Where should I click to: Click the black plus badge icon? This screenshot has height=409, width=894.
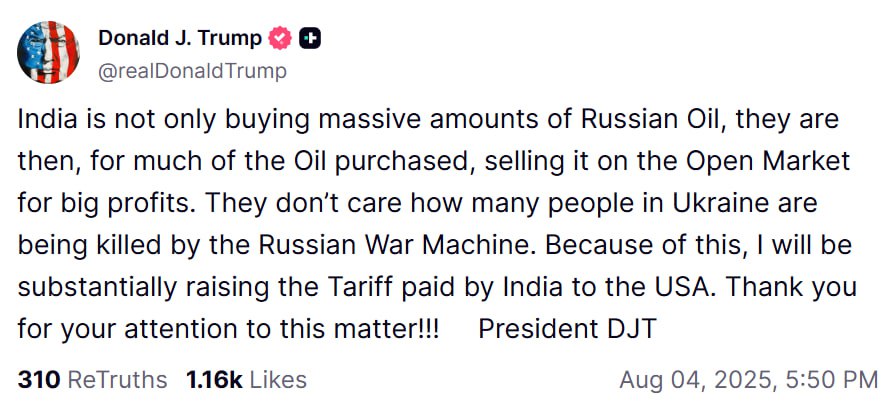click(x=311, y=39)
